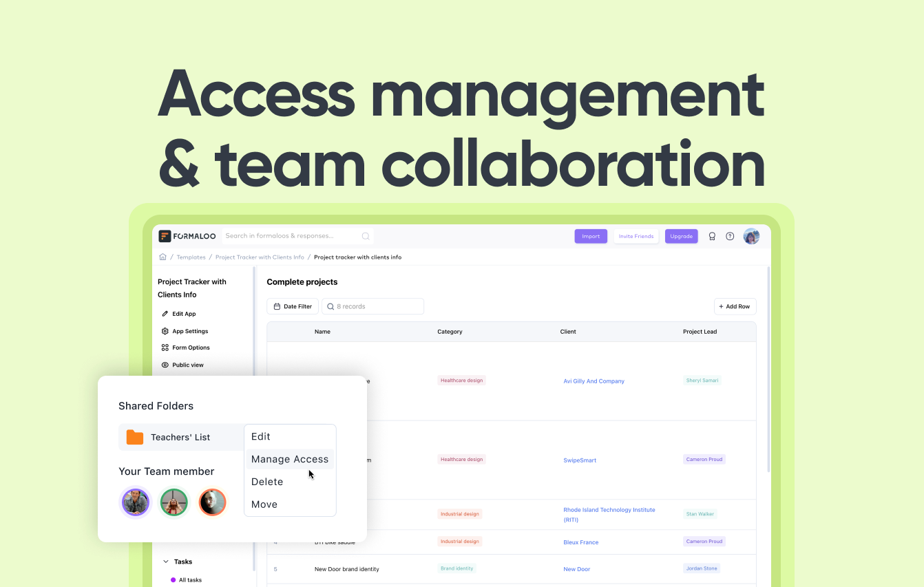The width and height of the screenshot is (924, 587).
Task: Click the orange Teachers' List folder icon
Action: pyautogui.click(x=135, y=437)
